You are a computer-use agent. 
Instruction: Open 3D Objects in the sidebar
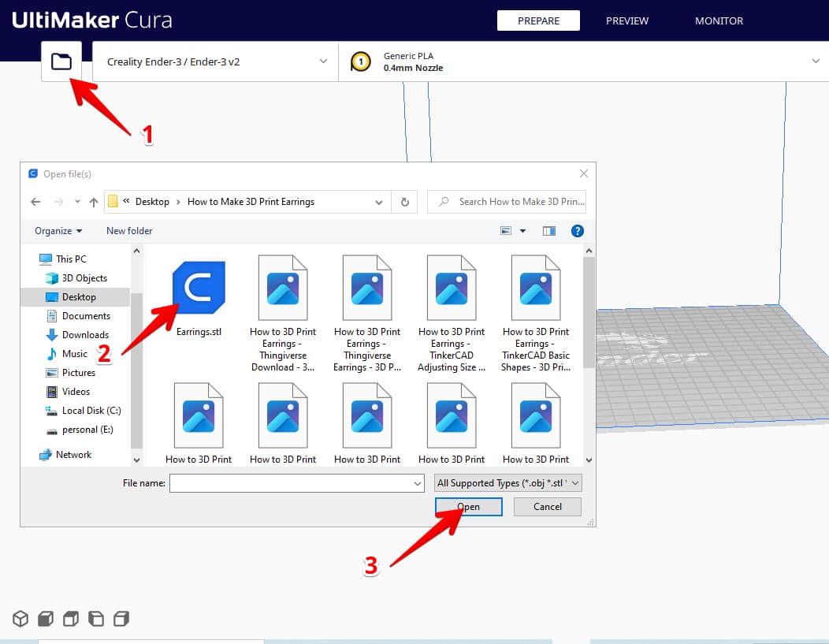[76, 278]
